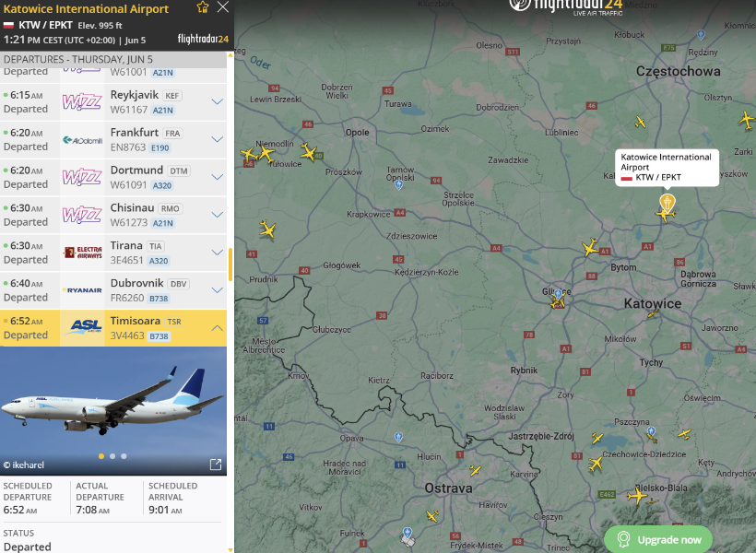Collapse the Timisoara 3V4463 flight details
The height and width of the screenshot is (553, 756).
tap(218, 328)
